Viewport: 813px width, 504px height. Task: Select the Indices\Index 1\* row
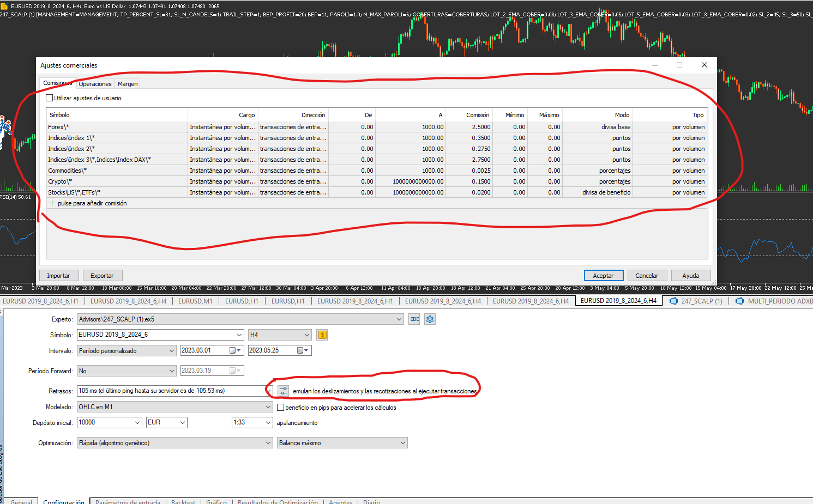(377, 138)
